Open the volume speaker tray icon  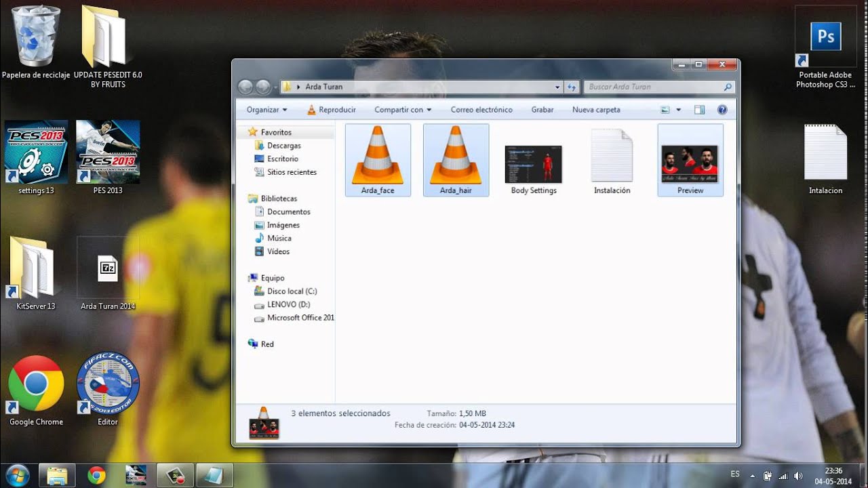[798, 476]
